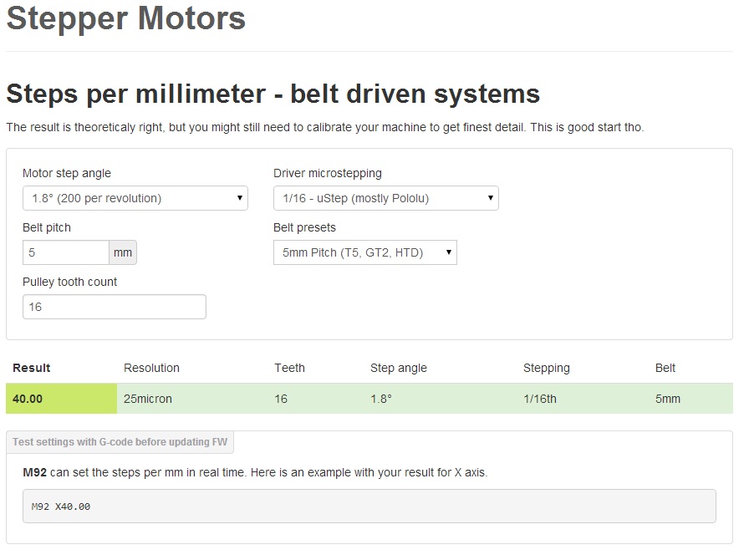Select the 25micron resolution cell
Image resolution: width=749 pixels, height=560 pixels.
click(148, 399)
